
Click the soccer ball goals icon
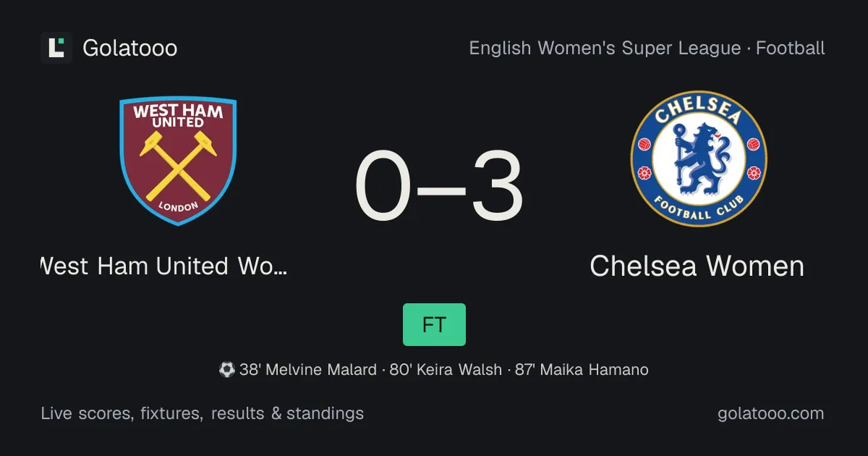pos(227,370)
